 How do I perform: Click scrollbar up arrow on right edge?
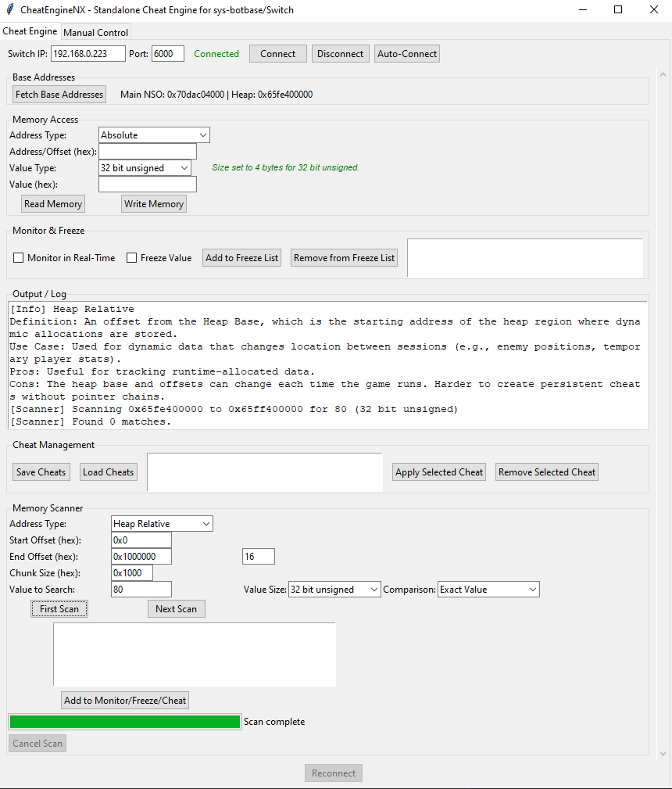tap(663, 74)
